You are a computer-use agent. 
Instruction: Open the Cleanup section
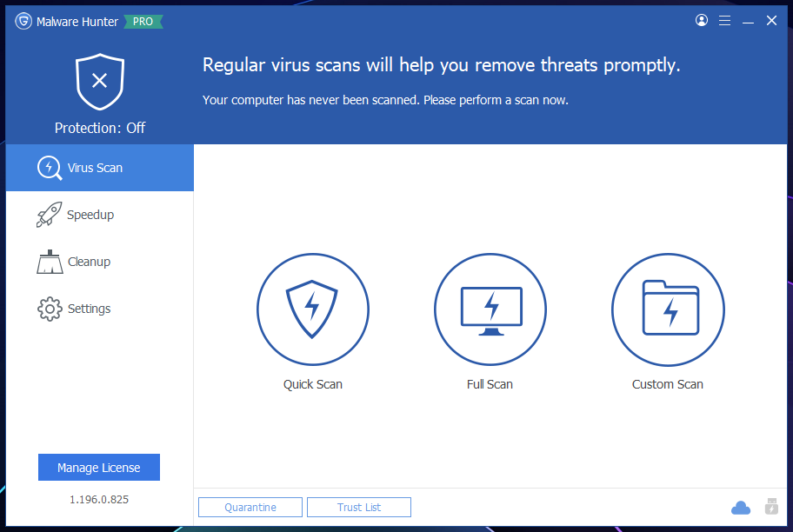click(100, 262)
